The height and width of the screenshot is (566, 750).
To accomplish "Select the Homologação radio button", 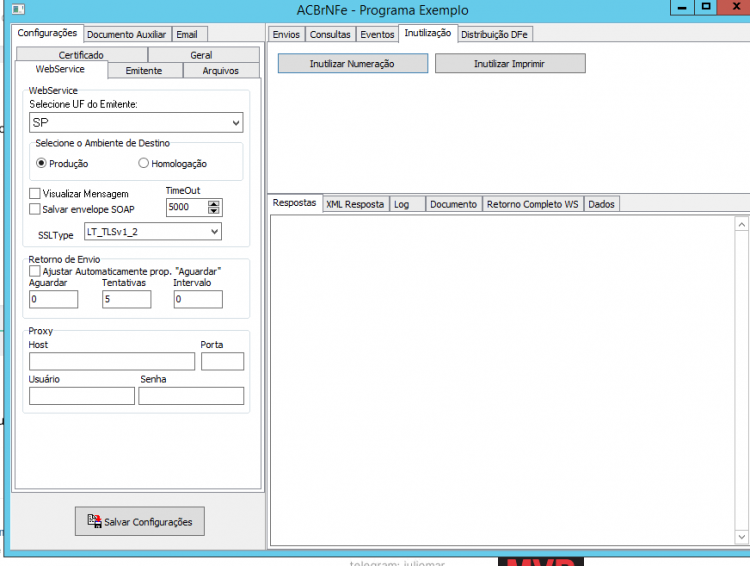I will [x=143, y=163].
